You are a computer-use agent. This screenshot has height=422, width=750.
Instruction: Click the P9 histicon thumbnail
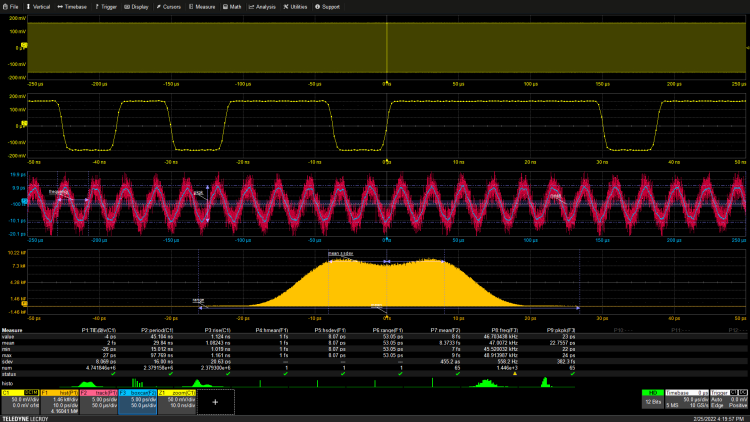point(547,383)
